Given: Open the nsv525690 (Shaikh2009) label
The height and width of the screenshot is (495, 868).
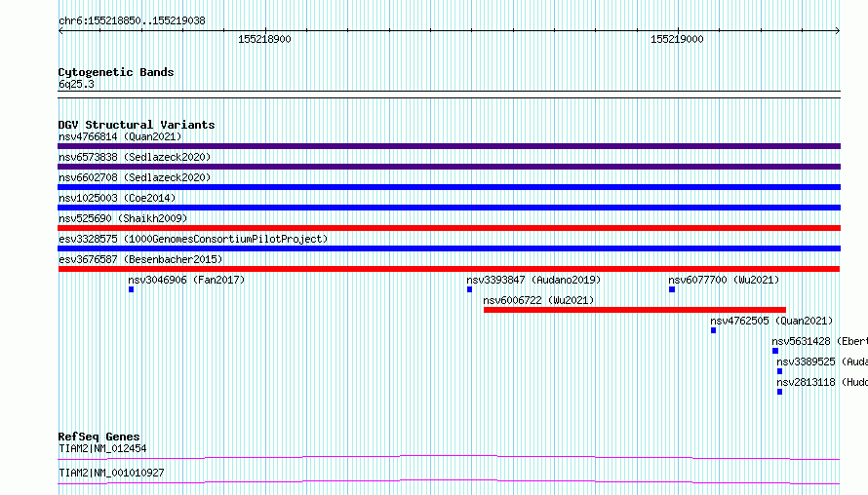Looking at the screenshot, I should pos(123,218).
